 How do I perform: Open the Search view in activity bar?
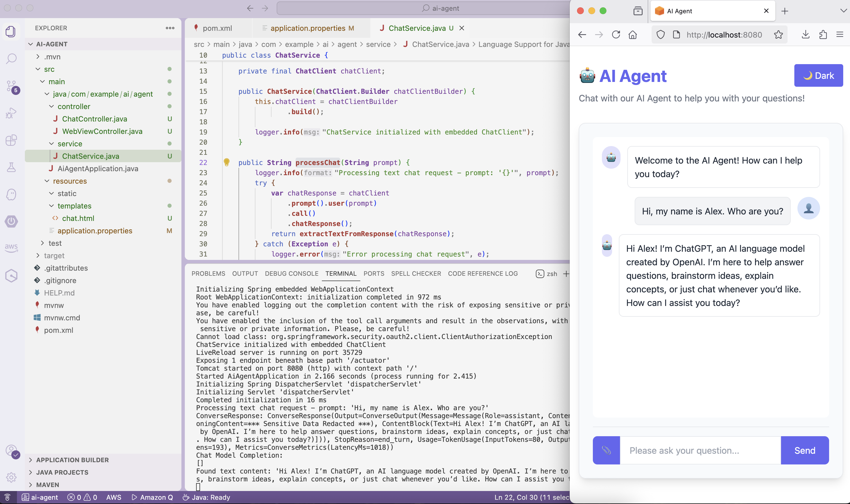11,58
